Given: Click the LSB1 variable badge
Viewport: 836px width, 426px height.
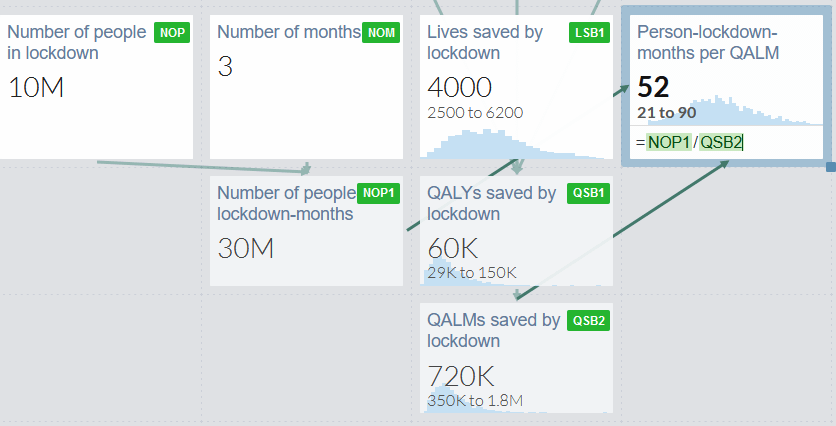Looking at the screenshot, I should coord(589,33).
